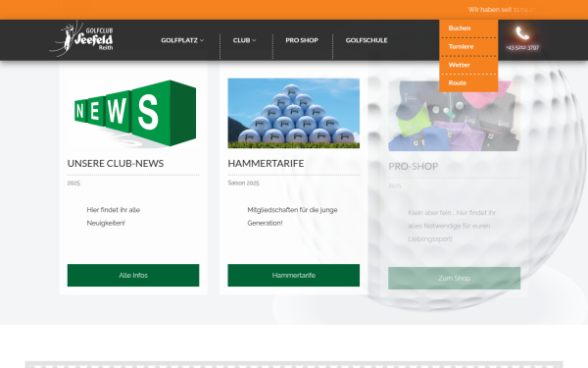588x368 pixels.
Task: Click 'Hier findet ihr alle Neuigkeiten!' text
Action: tap(114, 216)
